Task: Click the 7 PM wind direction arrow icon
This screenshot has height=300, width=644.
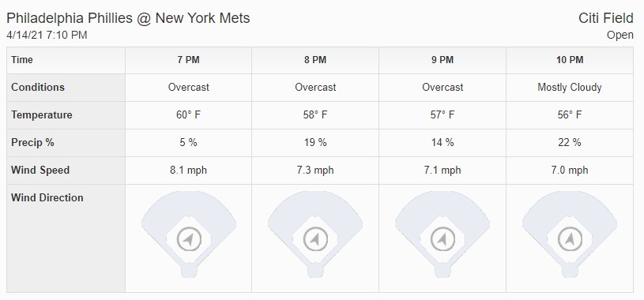Action: tap(189, 239)
